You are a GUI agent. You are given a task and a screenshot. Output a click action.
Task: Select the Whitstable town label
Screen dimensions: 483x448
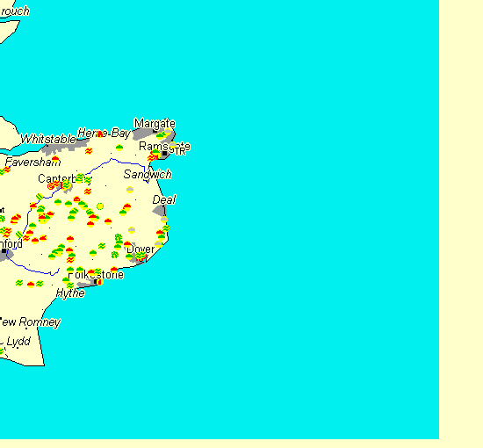tap(48, 139)
